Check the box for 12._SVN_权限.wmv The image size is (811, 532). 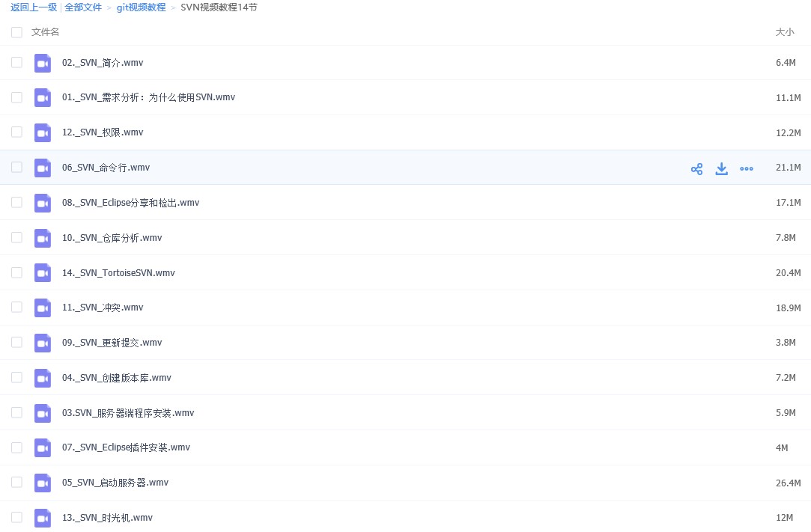pos(16,132)
